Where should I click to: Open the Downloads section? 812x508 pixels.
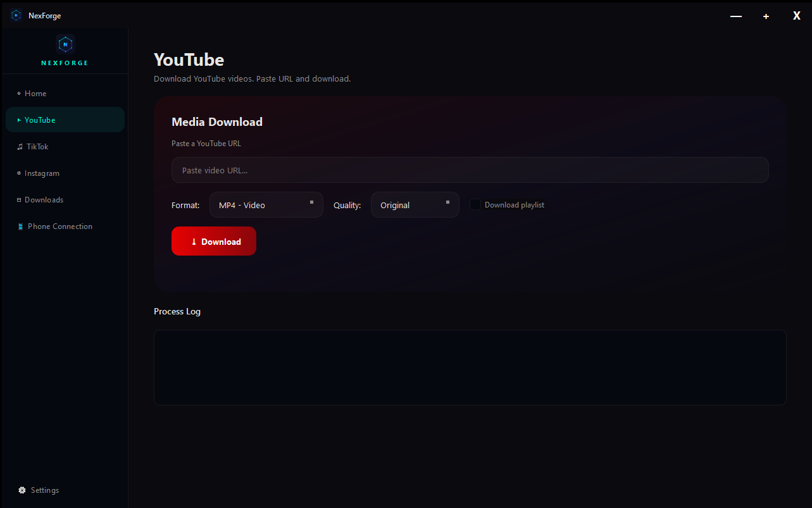65,200
